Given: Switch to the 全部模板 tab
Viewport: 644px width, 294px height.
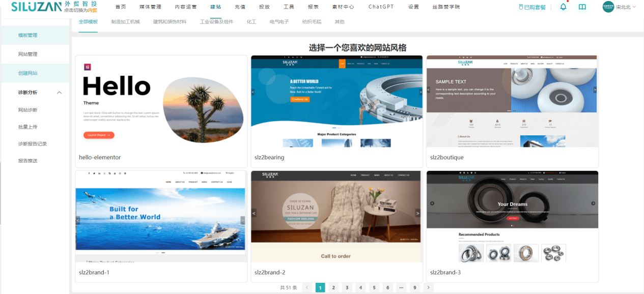Looking at the screenshot, I should pyautogui.click(x=88, y=22).
